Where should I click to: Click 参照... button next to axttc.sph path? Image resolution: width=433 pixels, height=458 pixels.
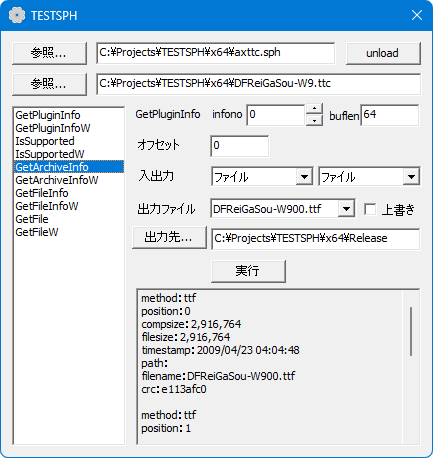pyautogui.click(x=49, y=53)
